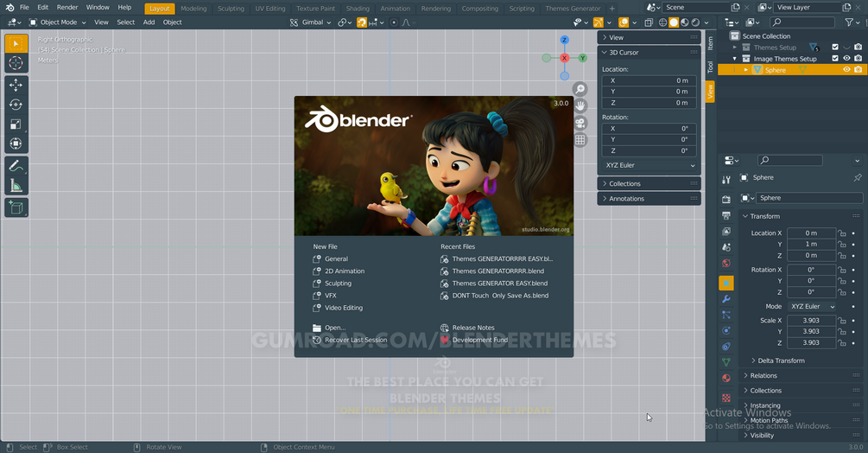Toggle proportional editing button
Image resolution: width=868 pixels, height=453 pixels.
point(394,22)
